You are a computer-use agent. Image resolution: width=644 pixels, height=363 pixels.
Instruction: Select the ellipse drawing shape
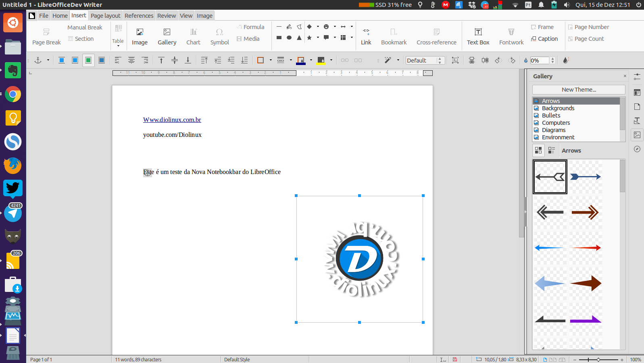[x=289, y=38]
